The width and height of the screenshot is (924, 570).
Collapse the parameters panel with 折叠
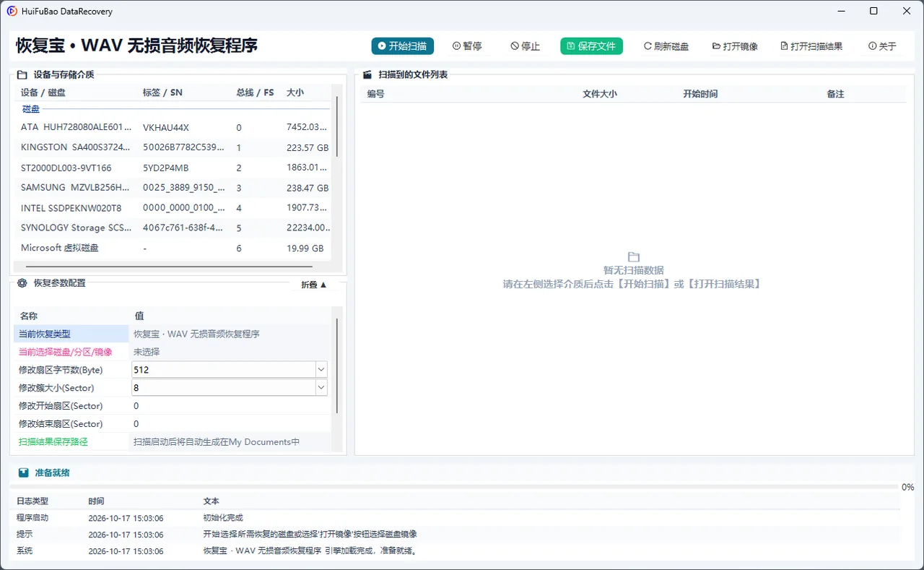(314, 285)
